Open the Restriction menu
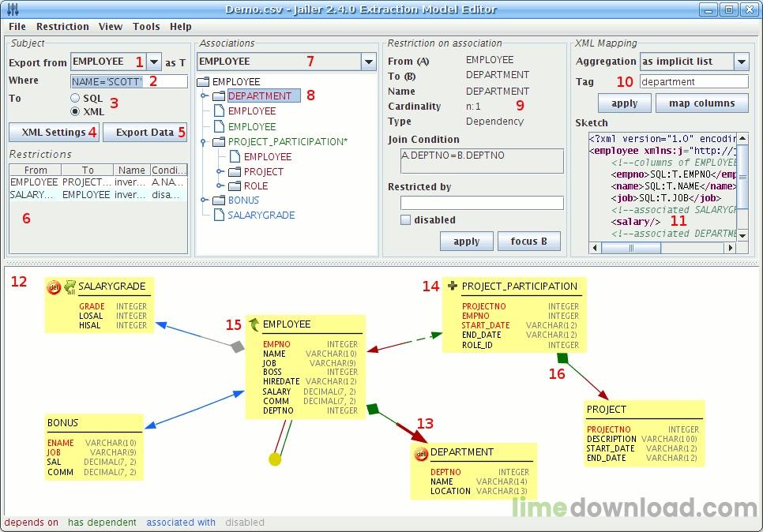This screenshot has width=763, height=532. (x=62, y=26)
